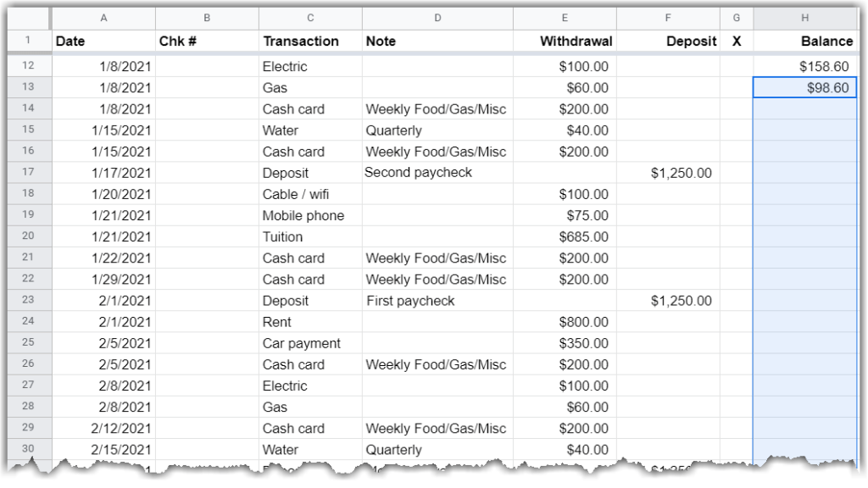The height and width of the screenshot is (488, 868).
Task: Select row number 30
Action: point(31,449)
